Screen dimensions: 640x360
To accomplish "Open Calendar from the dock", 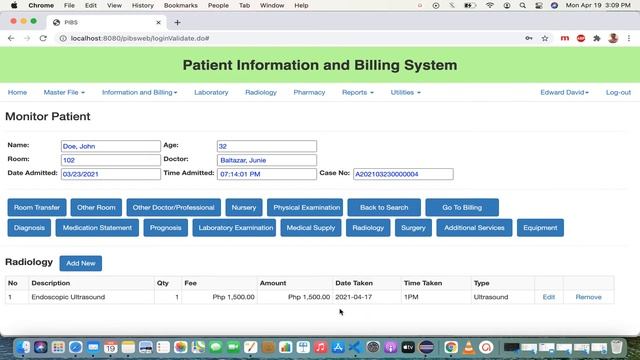I will click(111, 347).
